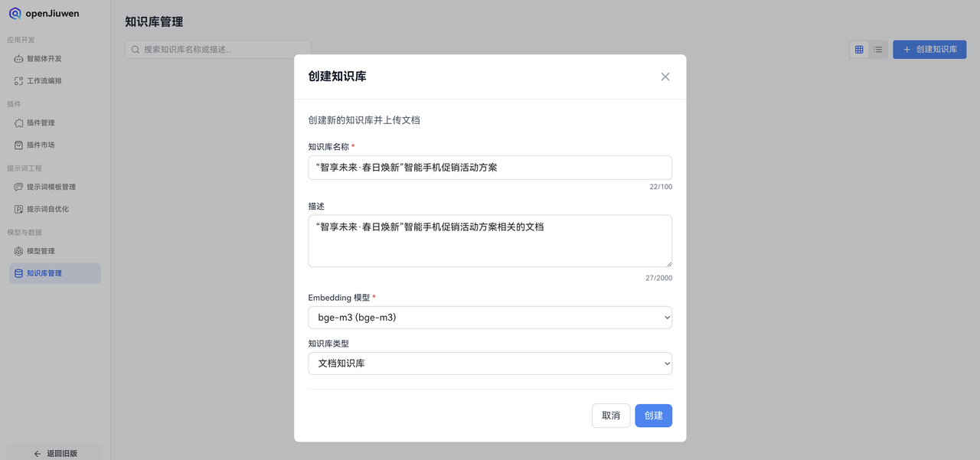Open the 插件市场 plugin marketplace icon
The image size is (980, 460).
coord(18,145)
